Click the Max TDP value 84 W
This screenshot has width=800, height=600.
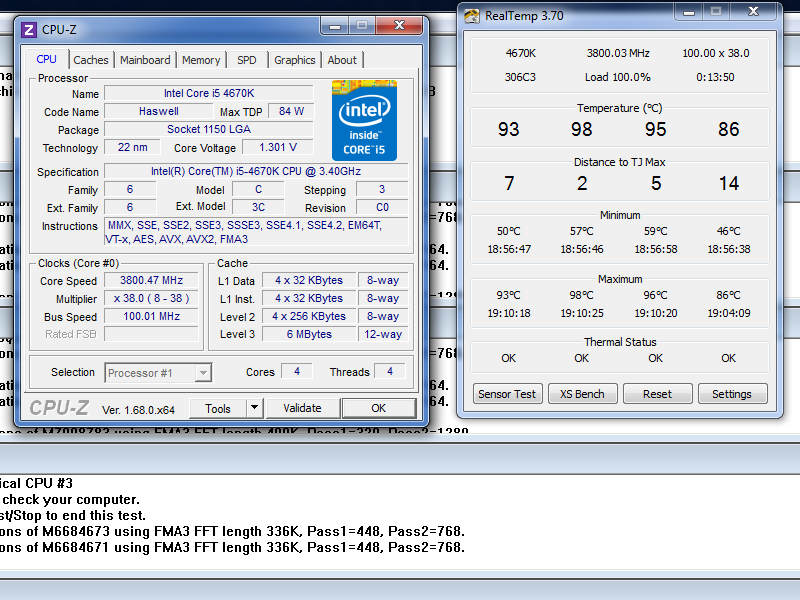[291, 111]
